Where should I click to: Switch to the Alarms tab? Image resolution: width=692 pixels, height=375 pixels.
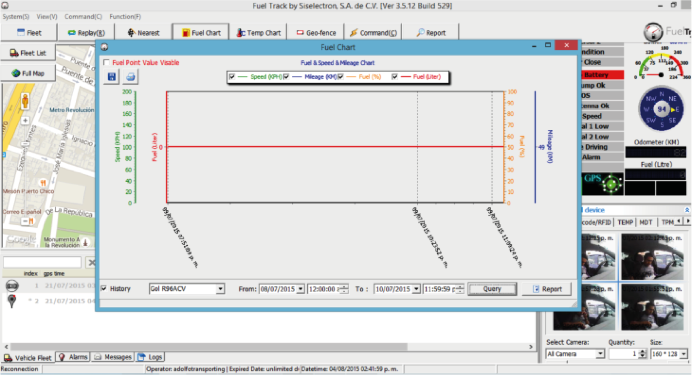73,357
